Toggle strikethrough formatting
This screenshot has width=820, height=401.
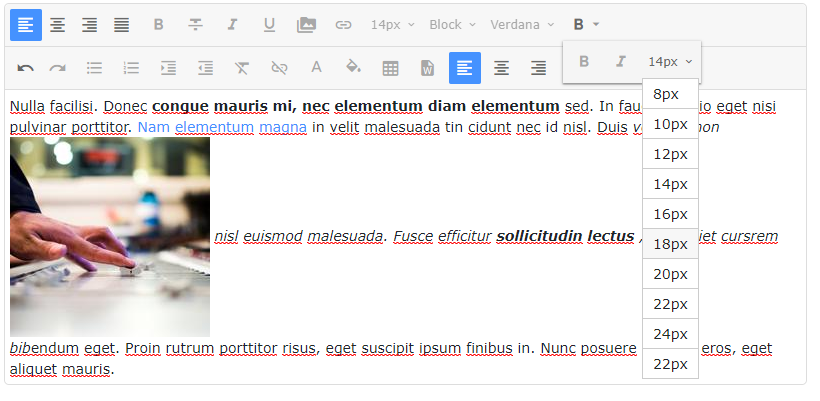(x=196, y=25)
